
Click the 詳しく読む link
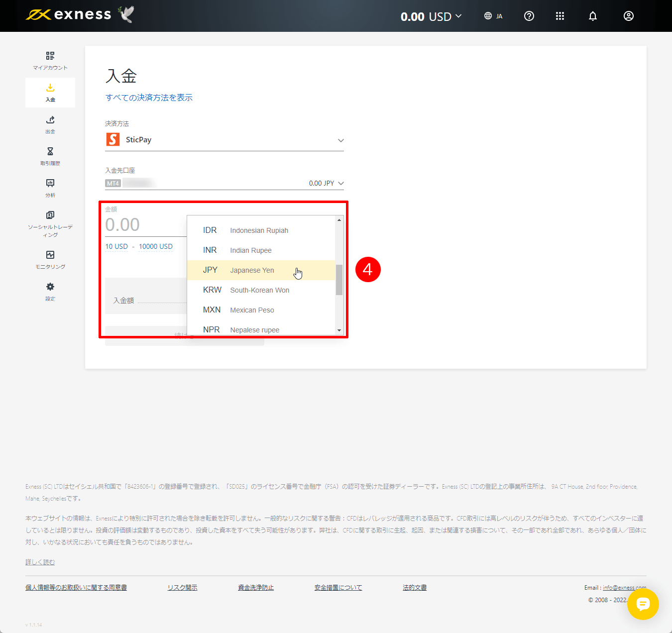click(40, 561)
